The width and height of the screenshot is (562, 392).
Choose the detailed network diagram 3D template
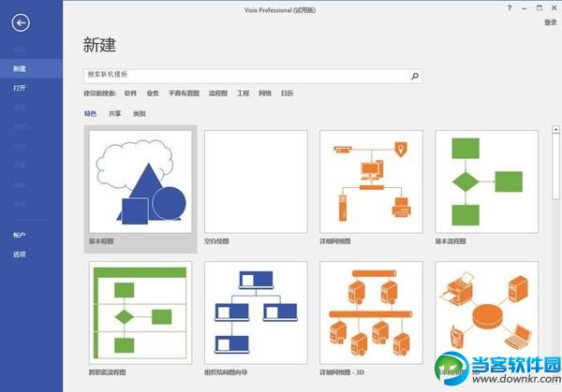pos(371,312)
